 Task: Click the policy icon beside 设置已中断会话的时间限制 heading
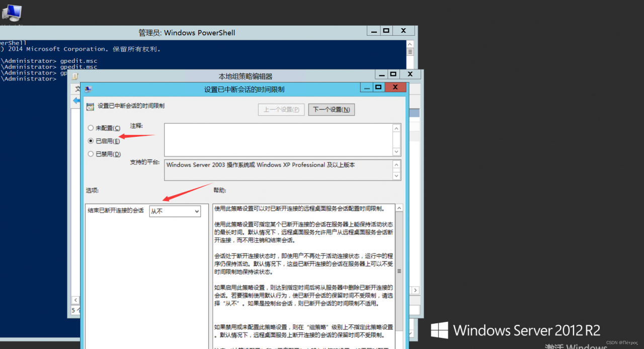(x=90, y=107)
